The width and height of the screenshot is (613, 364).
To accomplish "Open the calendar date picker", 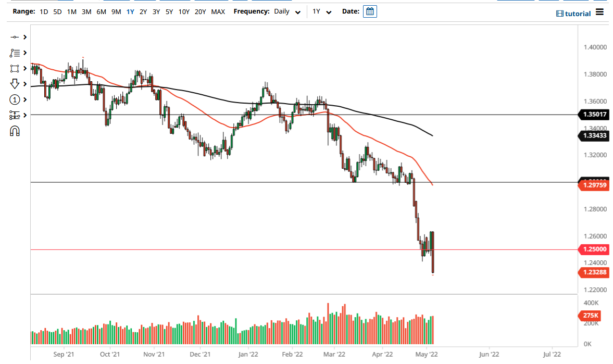I will click(370, 11).
